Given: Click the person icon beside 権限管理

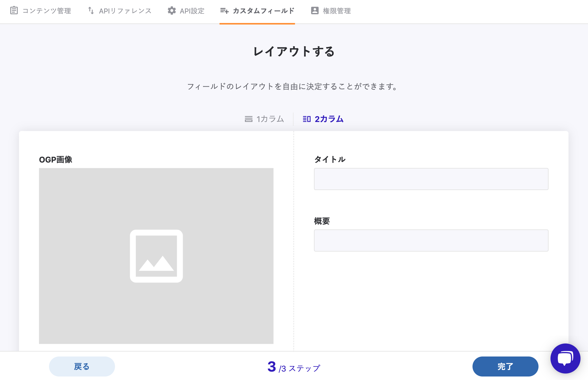Looking at the screenshot, I should coord(315,11).
